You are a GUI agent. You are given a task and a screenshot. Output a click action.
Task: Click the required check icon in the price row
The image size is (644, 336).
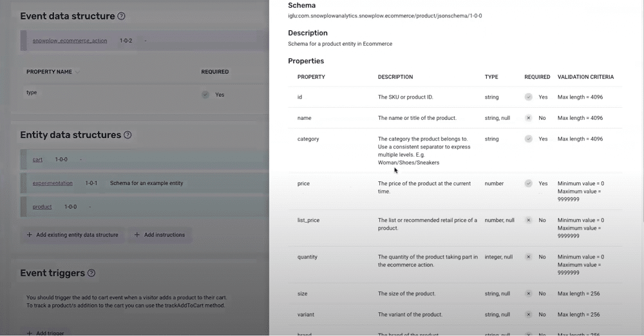(529, 183)
